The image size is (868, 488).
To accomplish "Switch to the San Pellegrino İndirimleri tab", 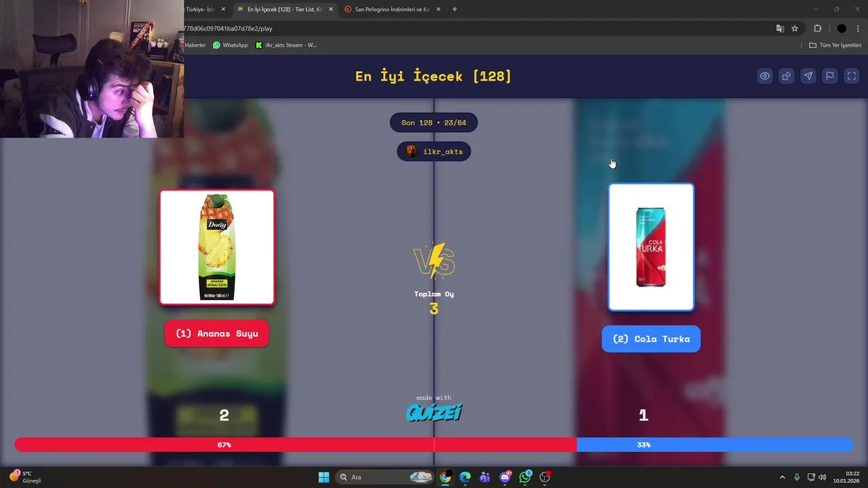I will click(x=391, y=9).
